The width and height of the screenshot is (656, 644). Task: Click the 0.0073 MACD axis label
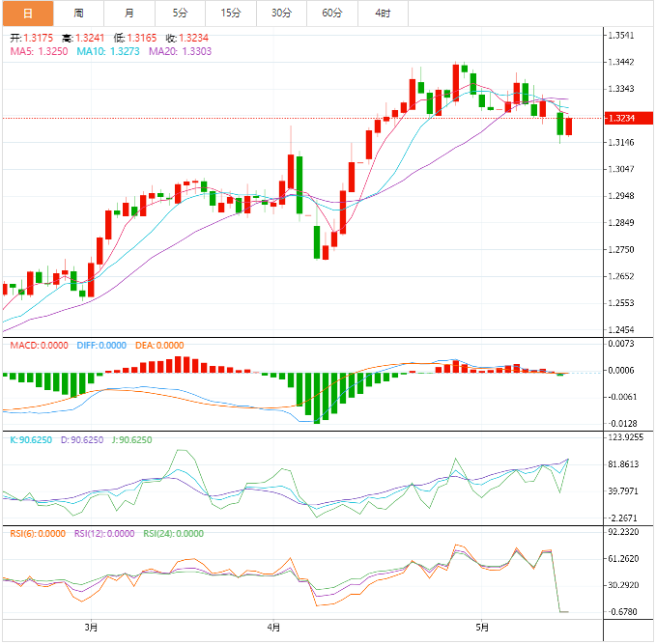point(621,344)
